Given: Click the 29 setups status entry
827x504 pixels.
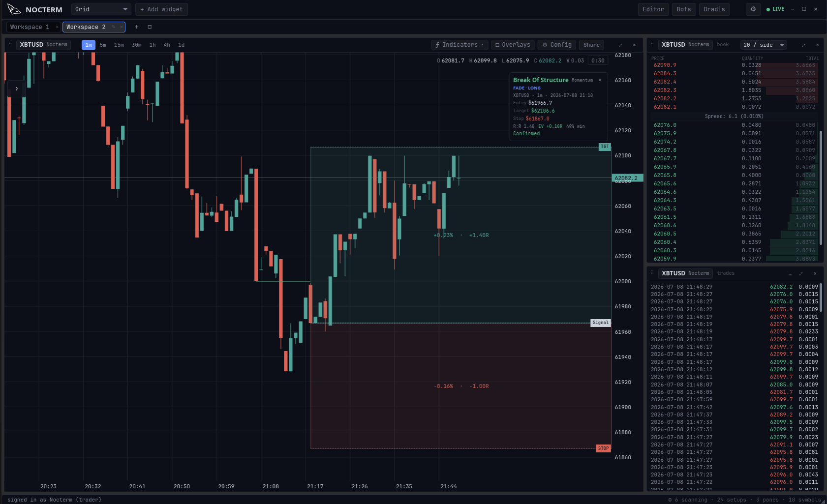Looking at the screenshot, I should point(732,500).
